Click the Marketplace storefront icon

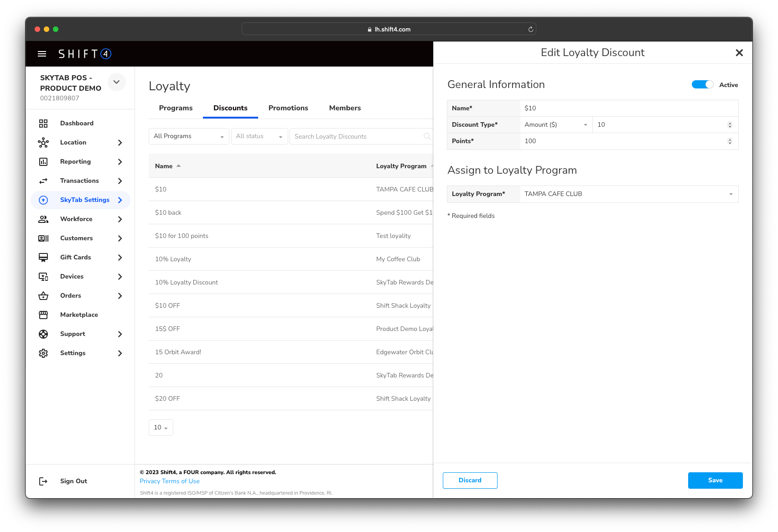pyautogui.click(x=43, y=315)
